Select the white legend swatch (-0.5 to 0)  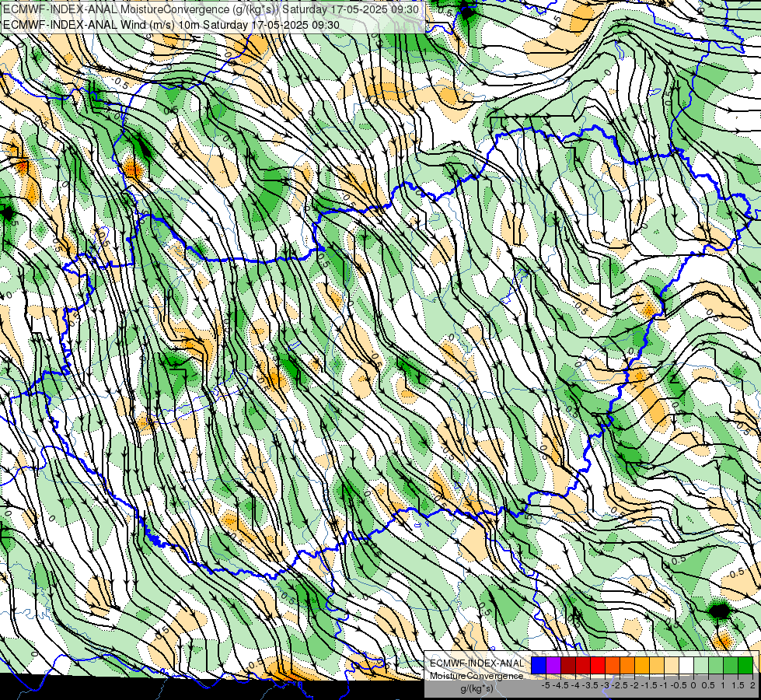pyautogui.click(x=686, y=666)
